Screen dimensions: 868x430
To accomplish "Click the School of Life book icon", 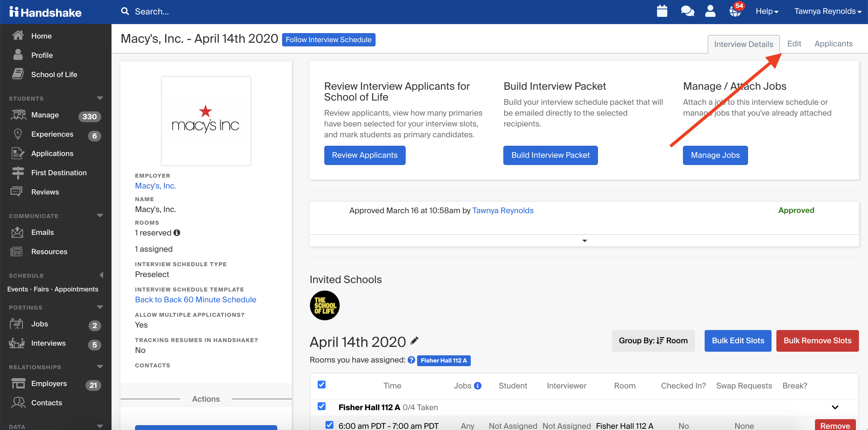I will pyautogui.click(x=18, y=74).
